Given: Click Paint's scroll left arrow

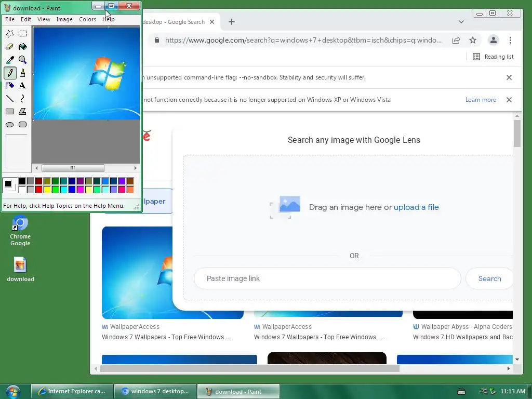Looking at the screenshot, I should (36, 168).
